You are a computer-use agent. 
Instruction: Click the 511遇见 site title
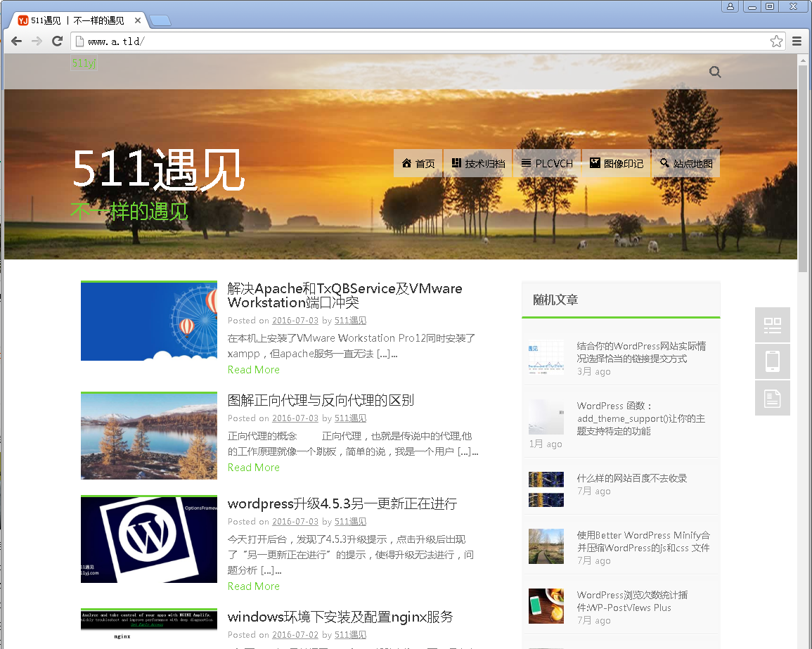(x=158, y=169)
